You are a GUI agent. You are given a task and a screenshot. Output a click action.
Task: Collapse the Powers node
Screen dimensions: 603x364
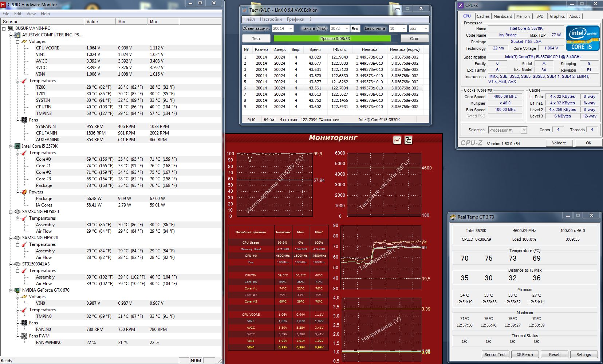click(17, 192)
